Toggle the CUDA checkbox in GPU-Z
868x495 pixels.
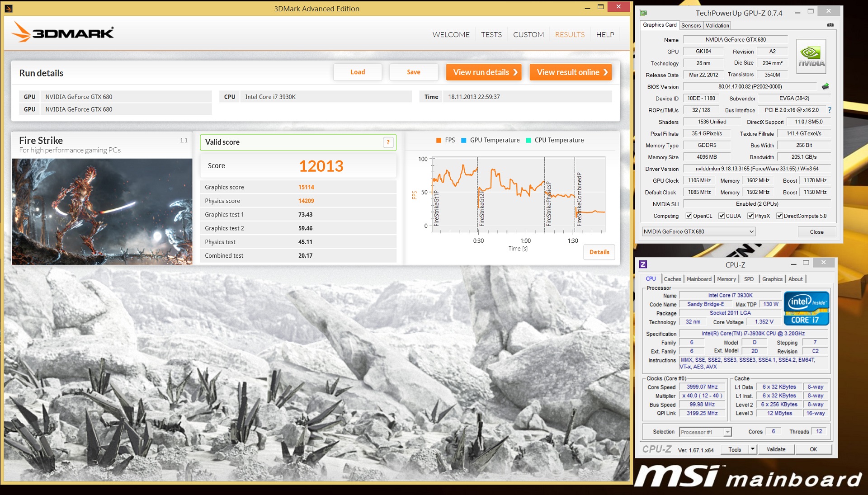tap(722, 216)
